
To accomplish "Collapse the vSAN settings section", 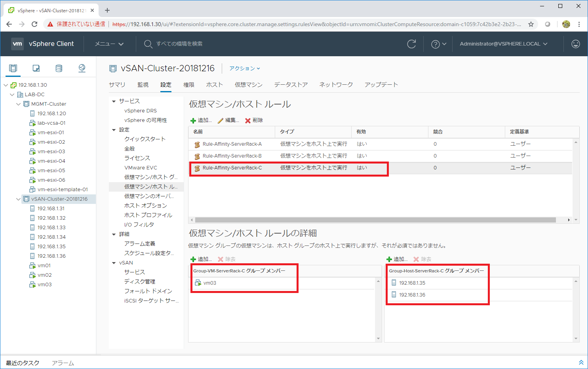I will click(x=114, y=263).
